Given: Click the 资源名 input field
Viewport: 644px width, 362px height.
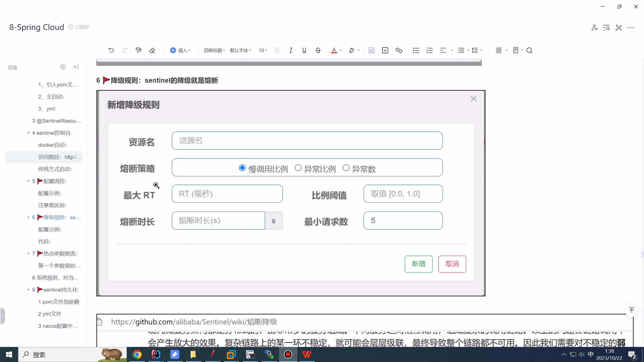Looking at the screenshot, I should pyautogui.click(x=307, y=140).
